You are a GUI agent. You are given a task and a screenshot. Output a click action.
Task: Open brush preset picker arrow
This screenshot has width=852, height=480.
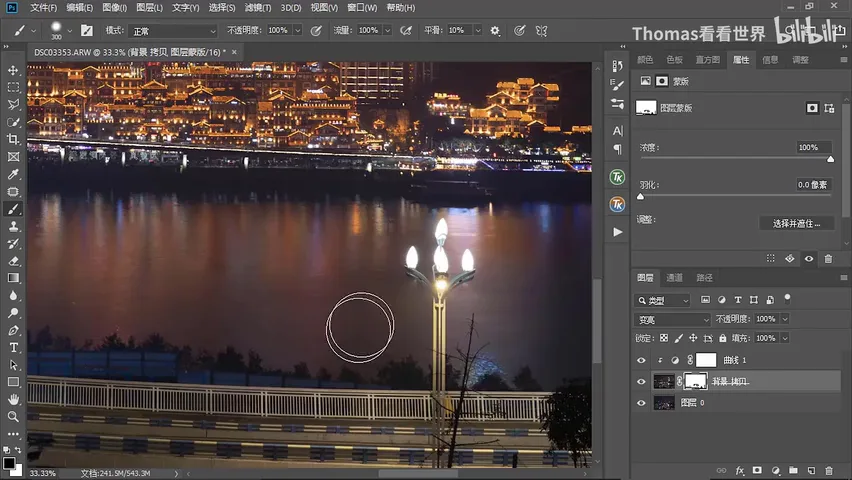click(x=70, y=31)
